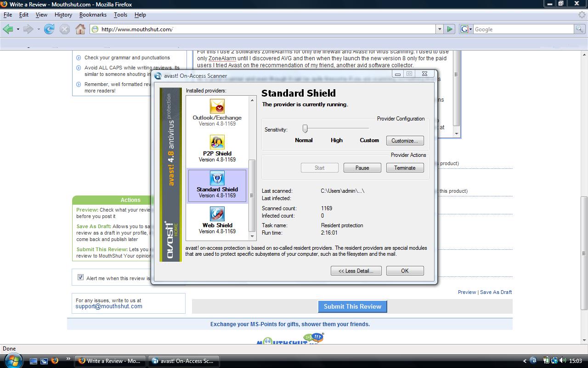
Task: Click the Firefox Home toolbar icon
Action: tap(80, 29)
